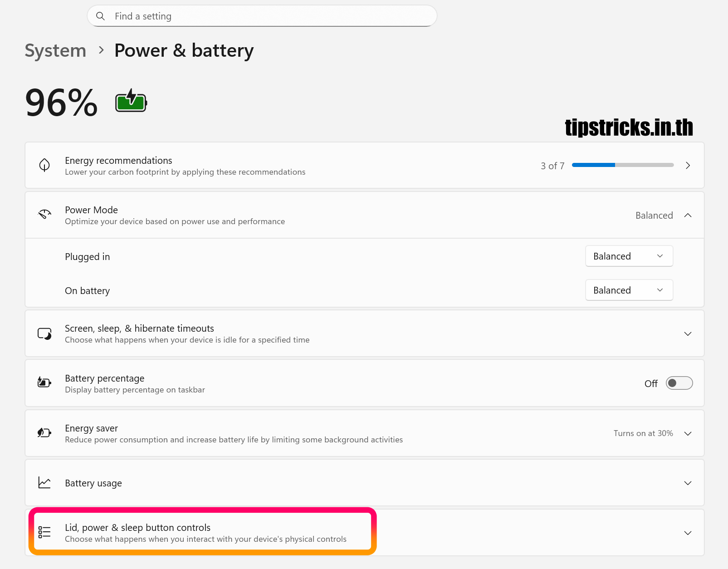Collapse the Power Mode section
This screenshot has height=569, width=728.
click(688, 216)
